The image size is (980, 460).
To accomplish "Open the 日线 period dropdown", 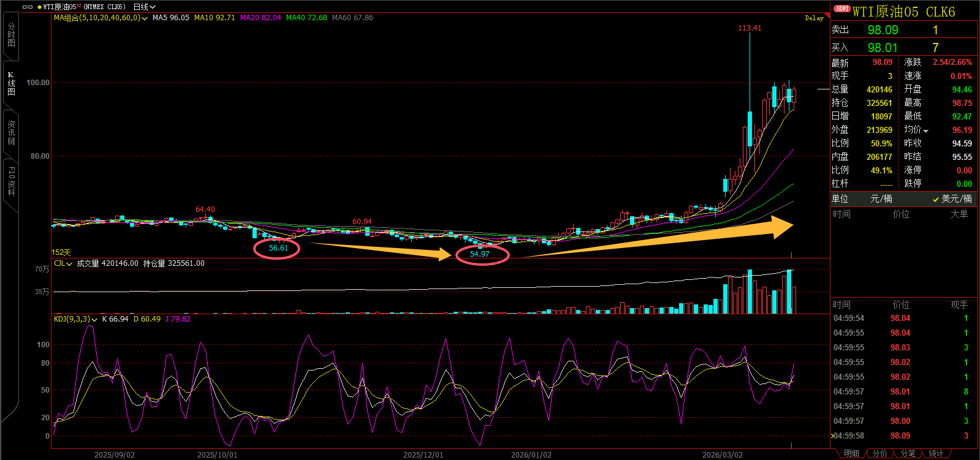I will coord(145,7).
